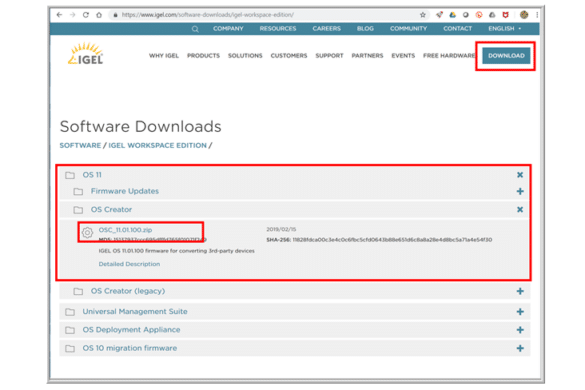Click the red shield extension icon

tap(506, 15)
